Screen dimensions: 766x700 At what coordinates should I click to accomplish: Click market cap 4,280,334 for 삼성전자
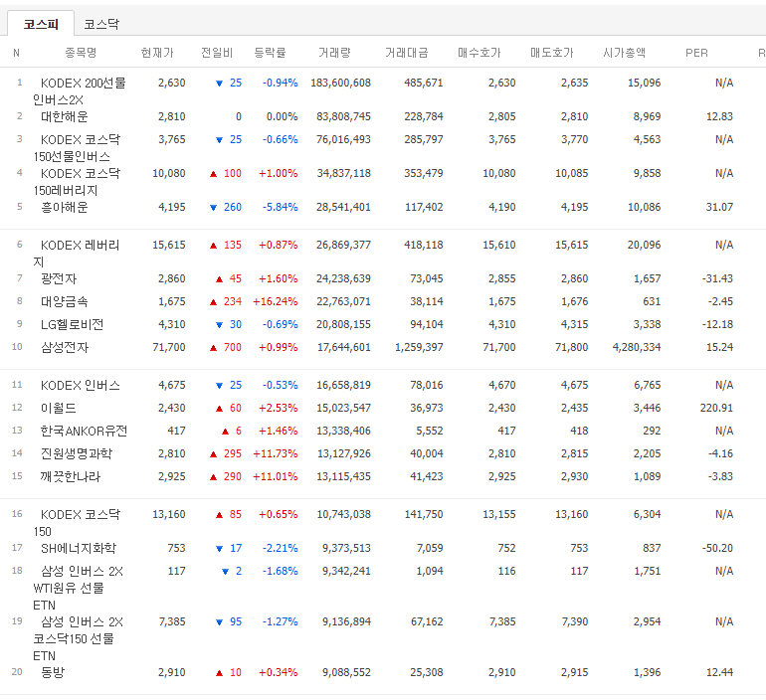click(637, 348)
